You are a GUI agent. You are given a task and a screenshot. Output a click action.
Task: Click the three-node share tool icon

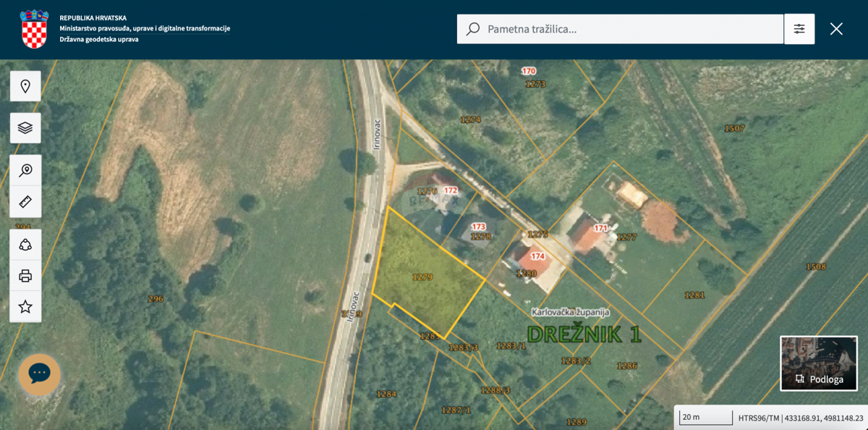[x=25, y=245]
